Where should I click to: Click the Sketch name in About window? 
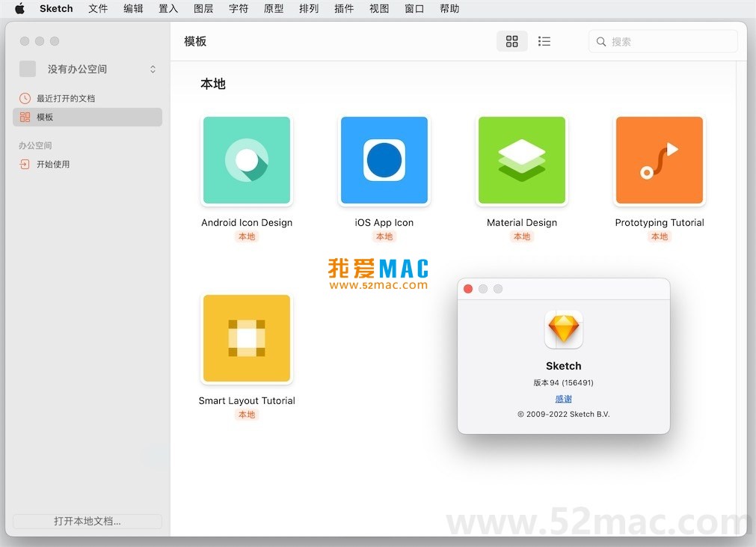pos(564,366)
